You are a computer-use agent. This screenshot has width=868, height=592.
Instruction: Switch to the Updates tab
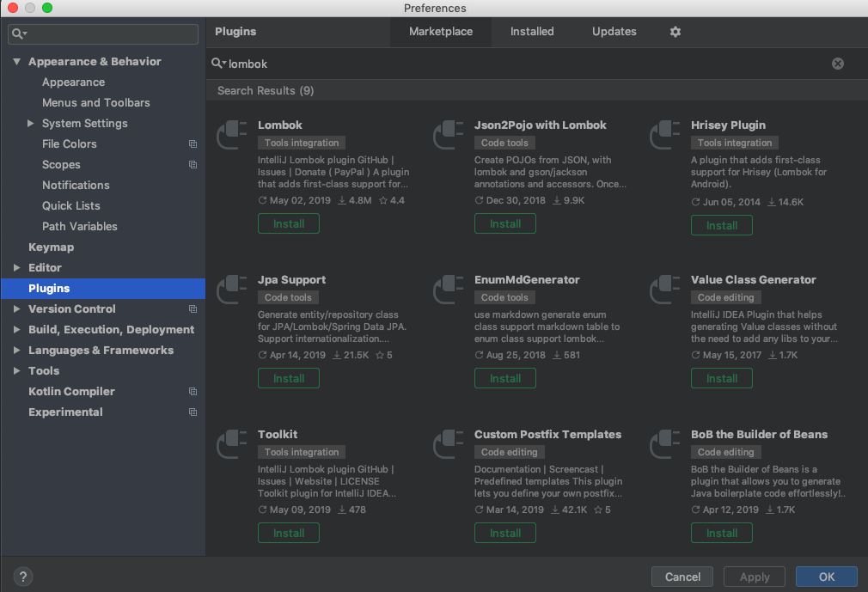(x=614, y=32)
